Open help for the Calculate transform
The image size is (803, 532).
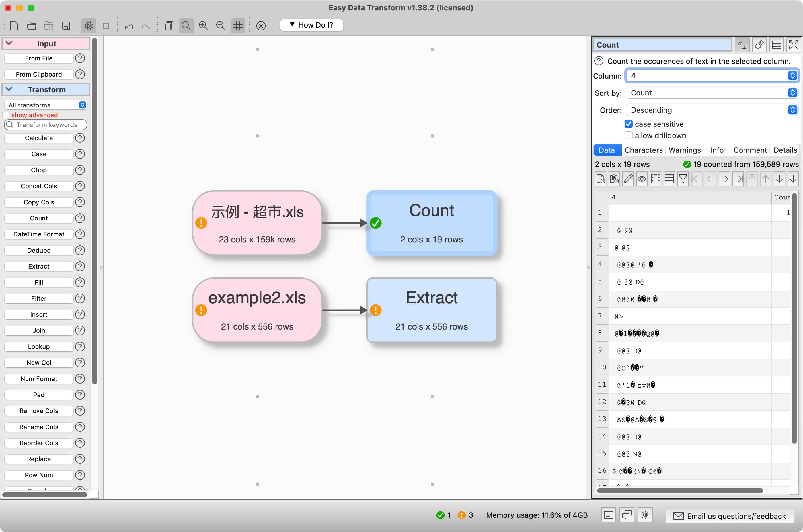pos(80,138)
